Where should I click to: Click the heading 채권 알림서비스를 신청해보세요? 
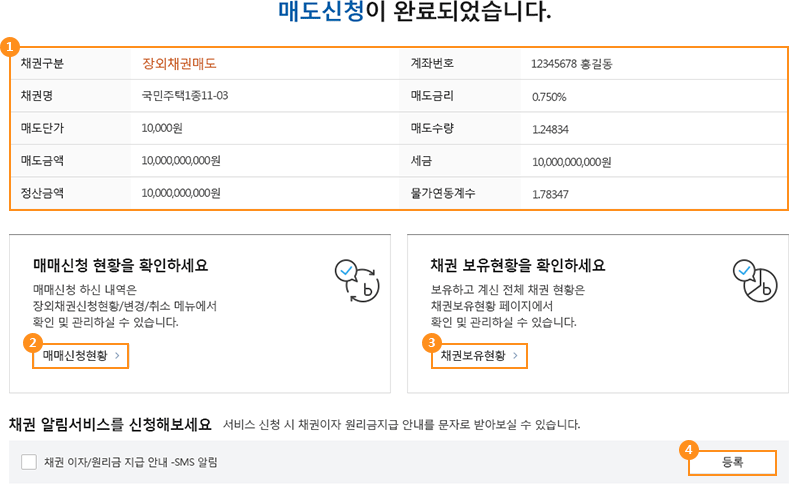(110, 425)
